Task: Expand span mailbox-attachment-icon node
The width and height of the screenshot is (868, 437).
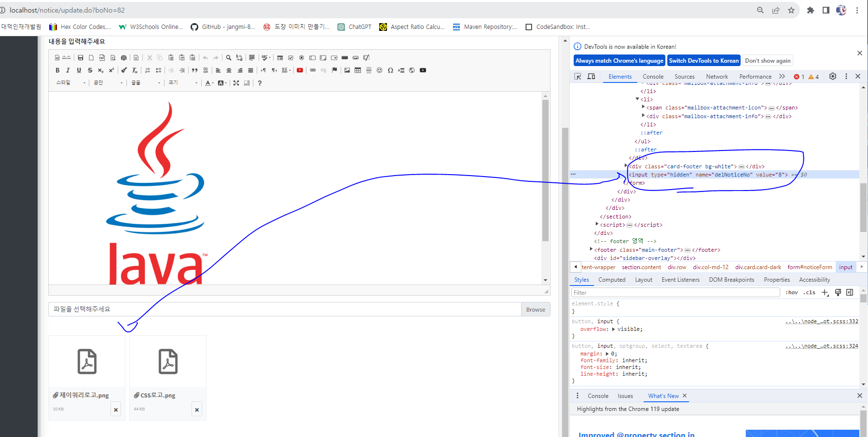Action: pyautogui.click(x=643, y=107)
